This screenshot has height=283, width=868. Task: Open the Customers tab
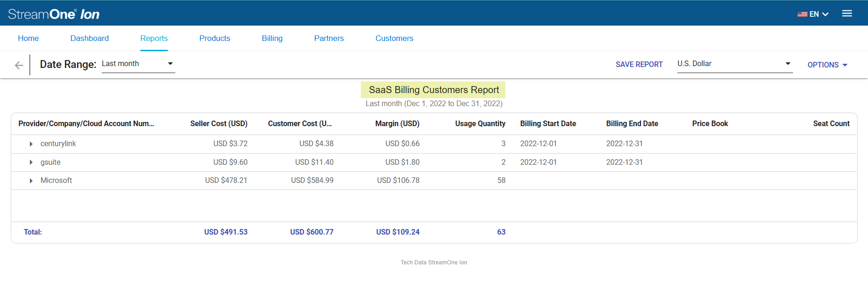pyautogui.click(x=394, y=38)
